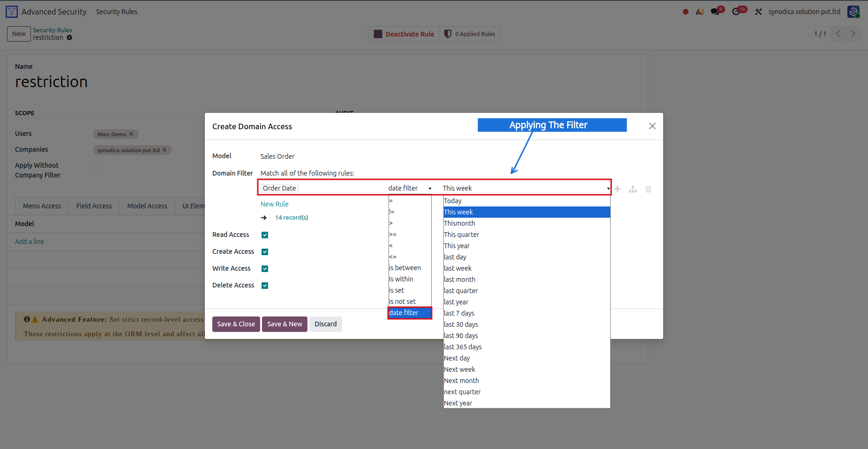Select last 365 days option
The height and width of the screenshot is (449, 868).
527,347
